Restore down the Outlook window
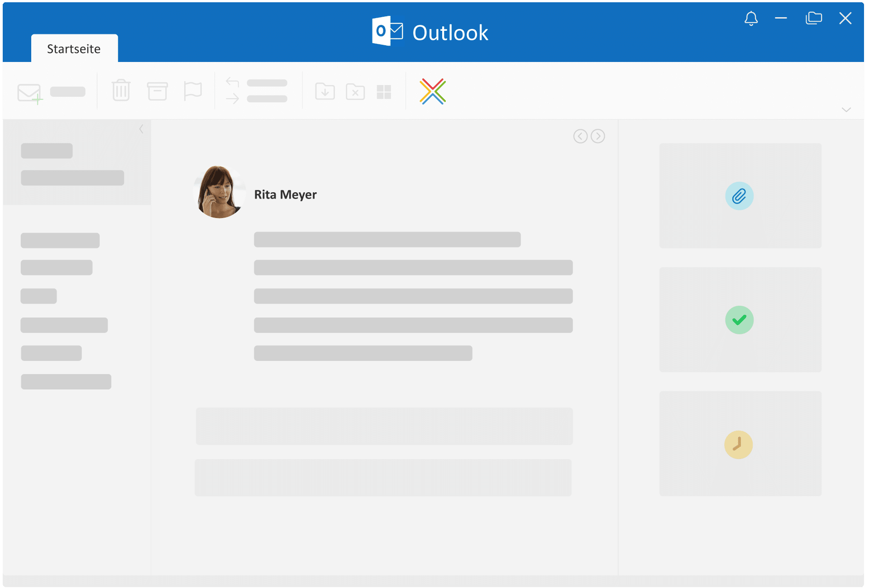This screenshot has width=869, height=588. pos(814,18)
